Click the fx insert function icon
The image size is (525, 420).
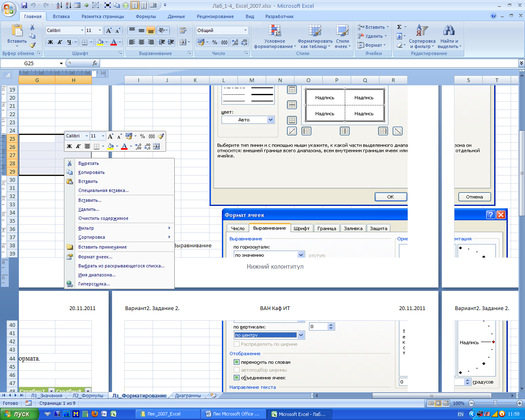pyautogui.click(x=95, y=63)
